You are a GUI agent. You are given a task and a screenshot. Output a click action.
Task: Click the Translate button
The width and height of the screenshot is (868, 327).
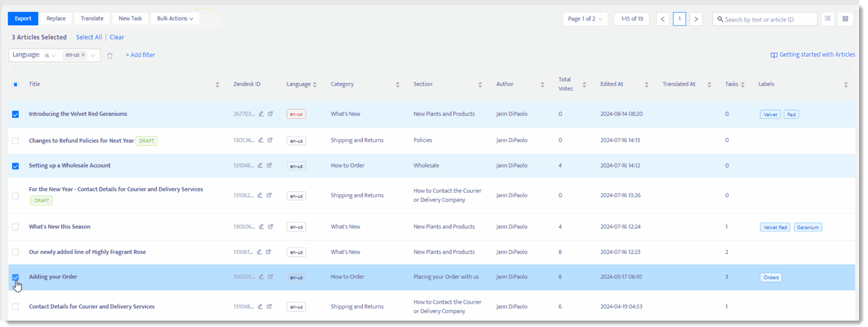(92, 18)
